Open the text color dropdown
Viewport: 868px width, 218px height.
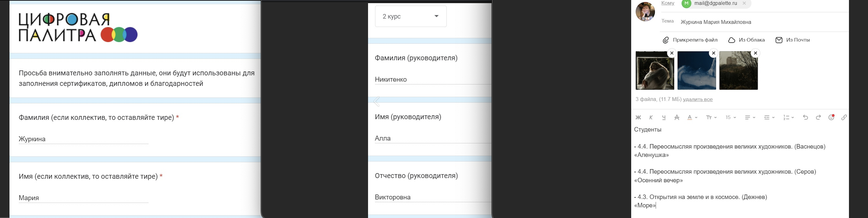[692, 118]
